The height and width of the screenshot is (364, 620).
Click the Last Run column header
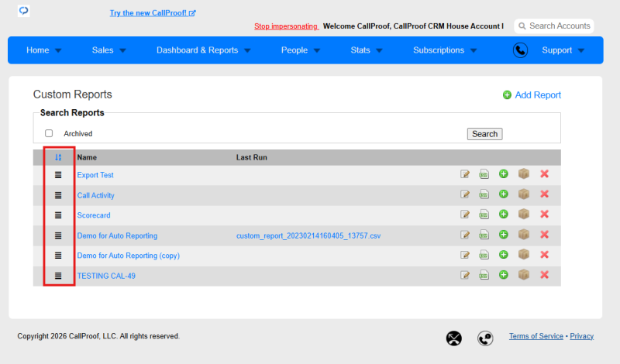click(251, 157)
